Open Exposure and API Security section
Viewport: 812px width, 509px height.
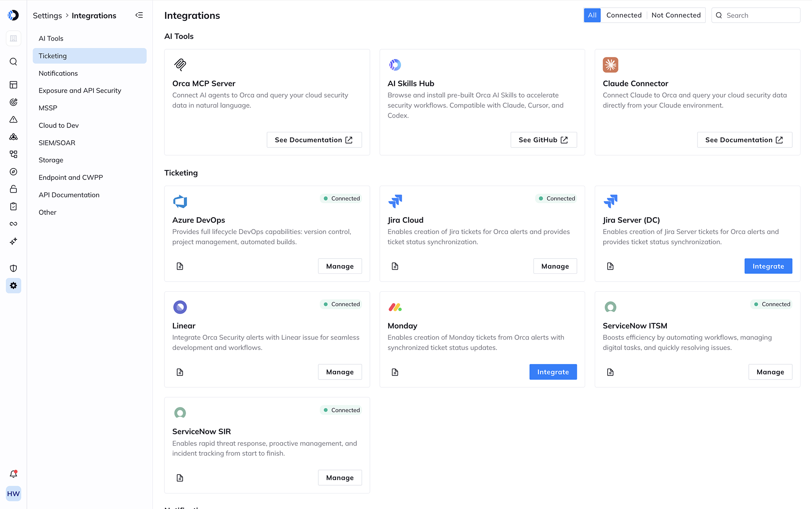click(89, 91)
